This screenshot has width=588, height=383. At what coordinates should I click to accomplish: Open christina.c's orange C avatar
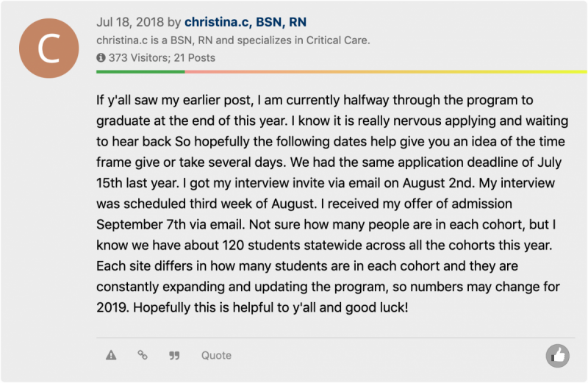pos(49,49)
